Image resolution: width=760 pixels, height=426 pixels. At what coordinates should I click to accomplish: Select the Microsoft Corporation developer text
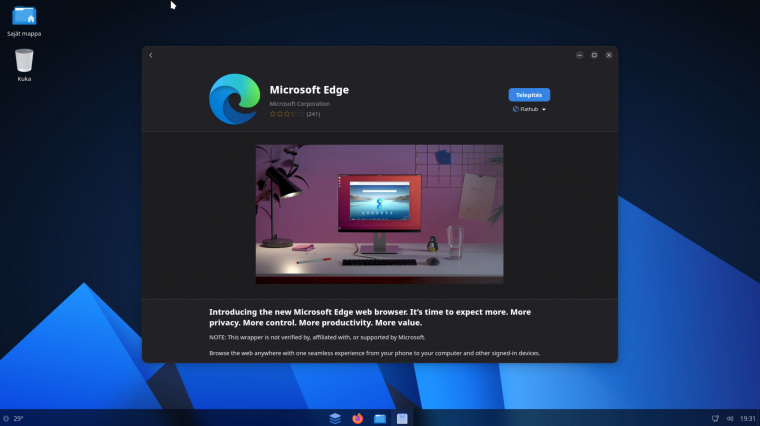(x=300, y=104)
